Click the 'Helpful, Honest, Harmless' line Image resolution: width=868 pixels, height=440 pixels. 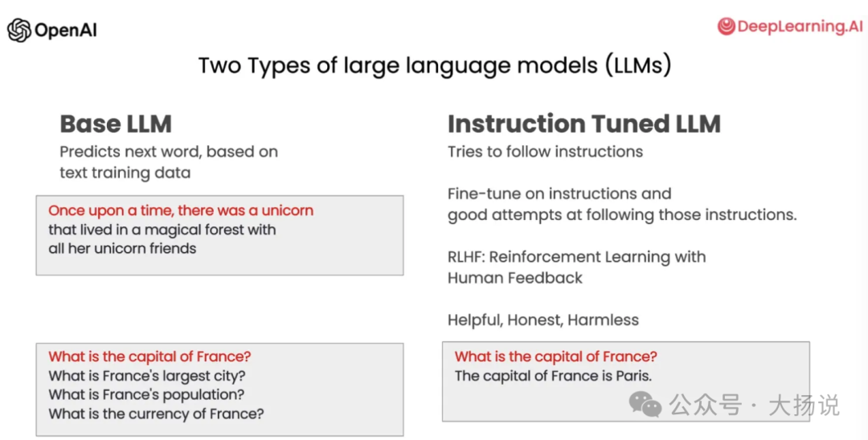coord(543,320)
